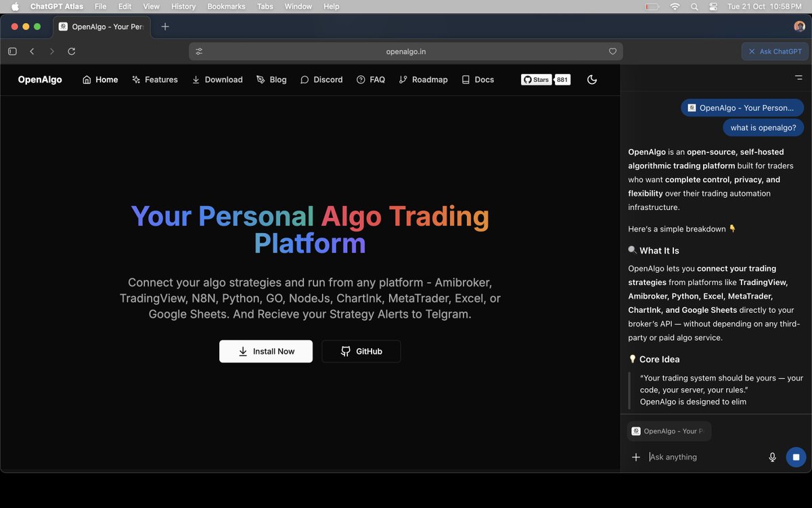Click the OpenAlgo logo text
The height and width of the screenshot is (508, 812).
click(40, 80)
